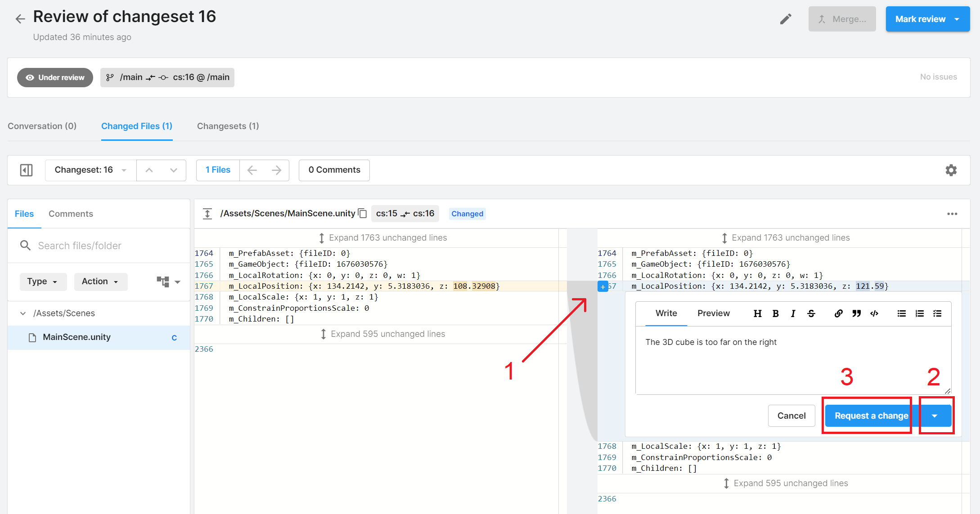Insert a link in the comment
Viewport: 980px width, 514px height.
838,313
